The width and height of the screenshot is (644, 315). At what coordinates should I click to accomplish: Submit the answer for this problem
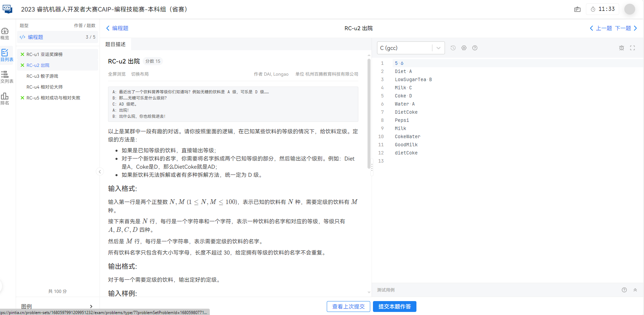tap(394, 307)
